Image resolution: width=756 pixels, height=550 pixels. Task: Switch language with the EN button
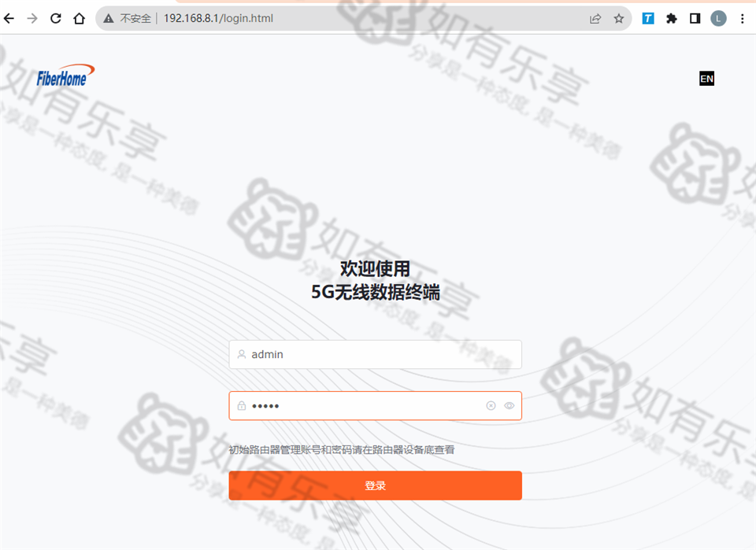[707, 79]
